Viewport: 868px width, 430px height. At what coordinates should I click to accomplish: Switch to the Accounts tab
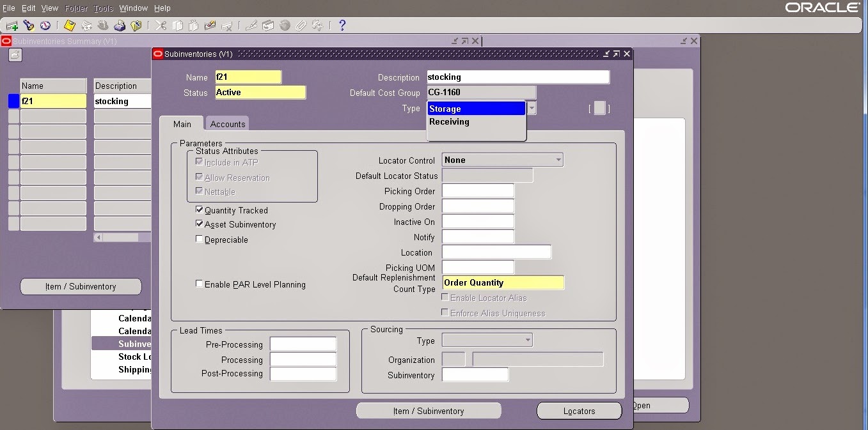(227, 123)
